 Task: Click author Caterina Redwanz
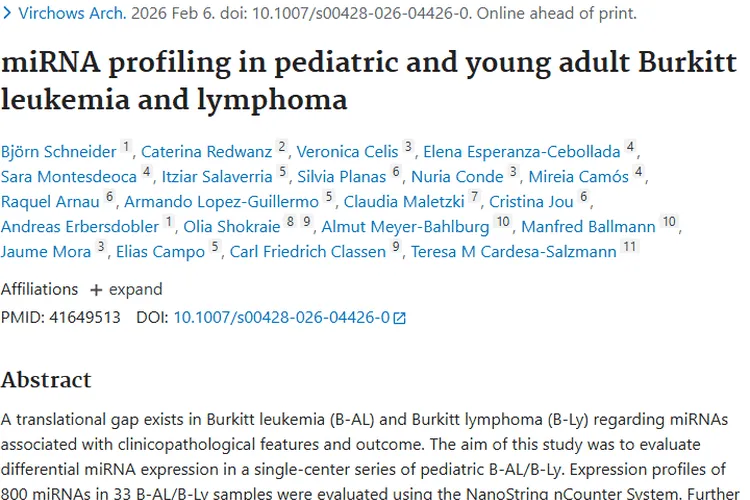tap(207, 152)
